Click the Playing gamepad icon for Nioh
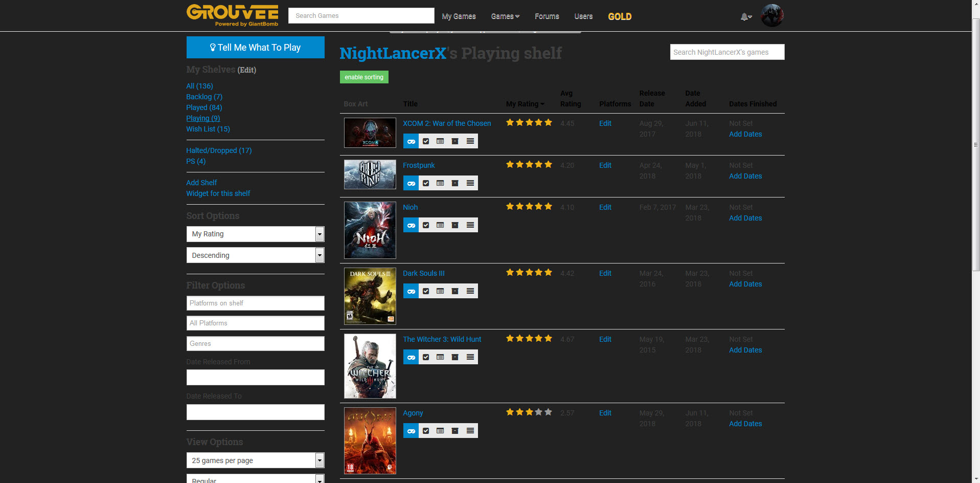The height and width of the screenshot is (483, 980). (411, 225)
